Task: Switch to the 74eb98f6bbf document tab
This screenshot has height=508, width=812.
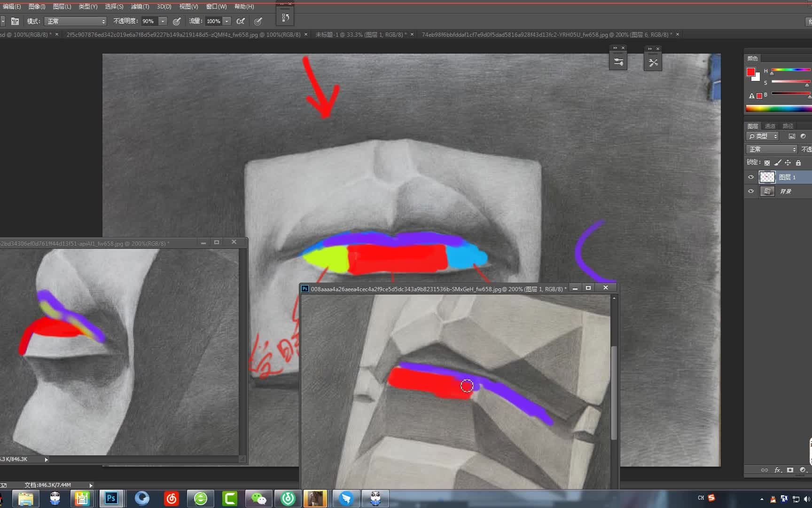Action: point(547,34)
